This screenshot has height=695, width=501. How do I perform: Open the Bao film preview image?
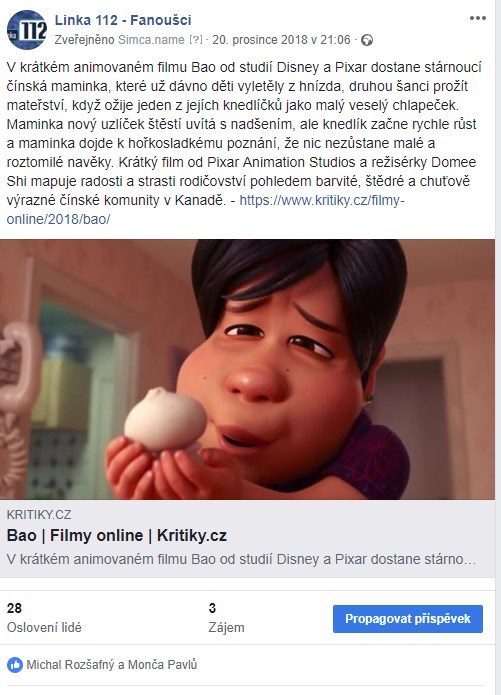click(247, 370)
